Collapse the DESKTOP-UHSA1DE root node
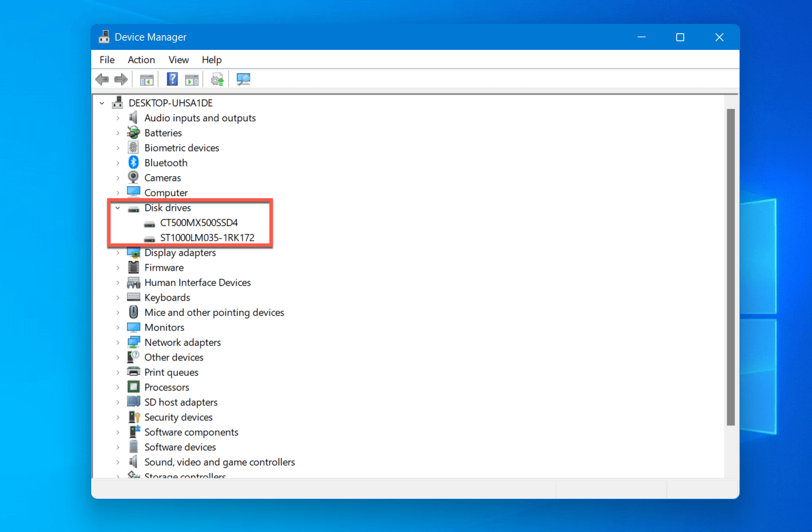 [102, 103]
